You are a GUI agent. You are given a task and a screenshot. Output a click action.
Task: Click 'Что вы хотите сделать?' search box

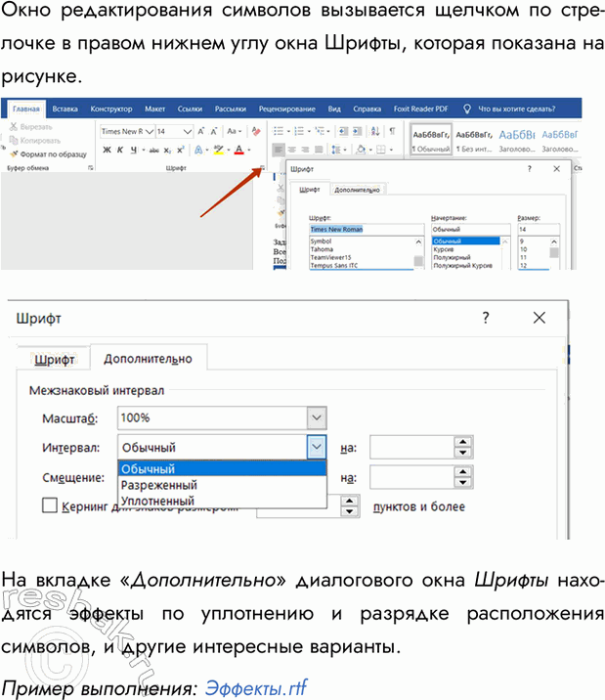[510, 109]
